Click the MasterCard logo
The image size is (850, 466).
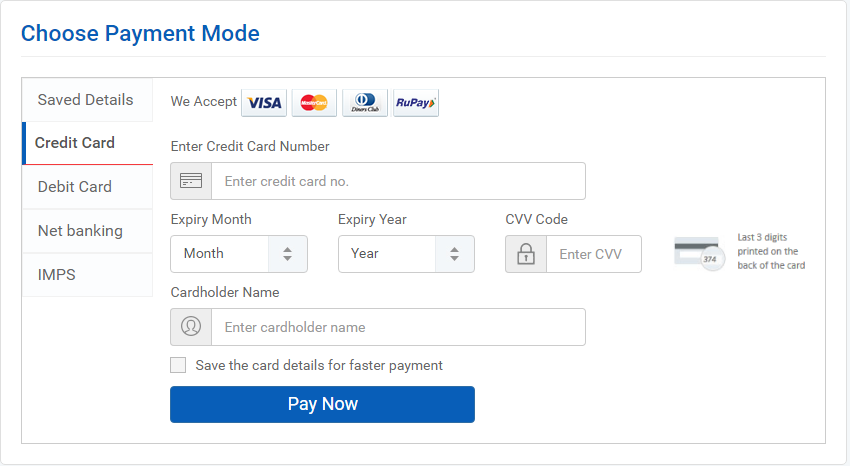click(314, 102)
